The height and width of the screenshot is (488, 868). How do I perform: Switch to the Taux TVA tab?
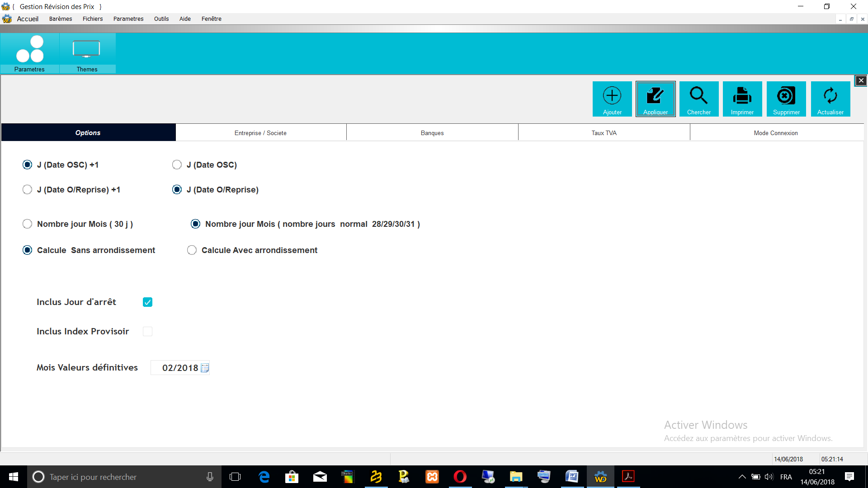[604, 133]
